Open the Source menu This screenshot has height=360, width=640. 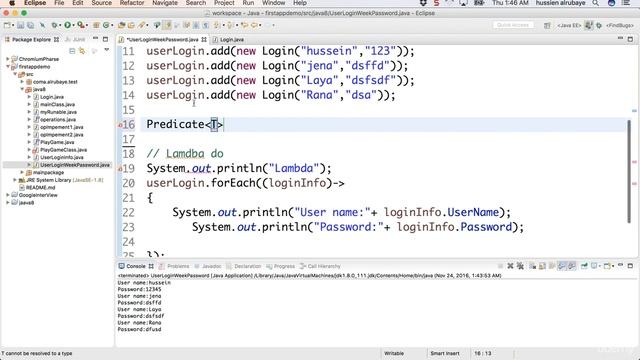pyautogui.click(x=101, y=3)
